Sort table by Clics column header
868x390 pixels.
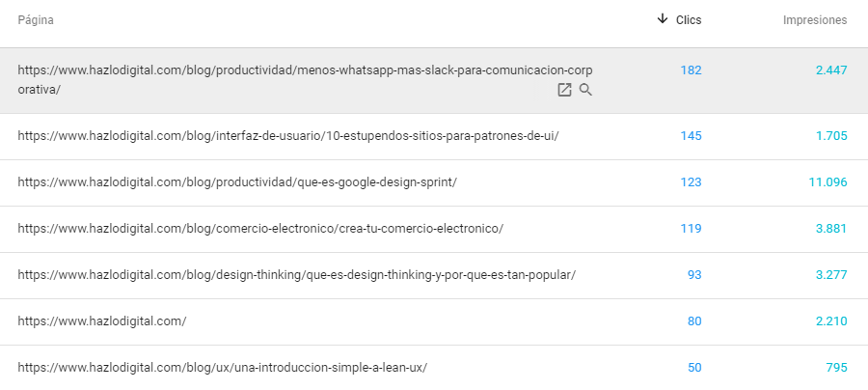(x=689, y=19)
